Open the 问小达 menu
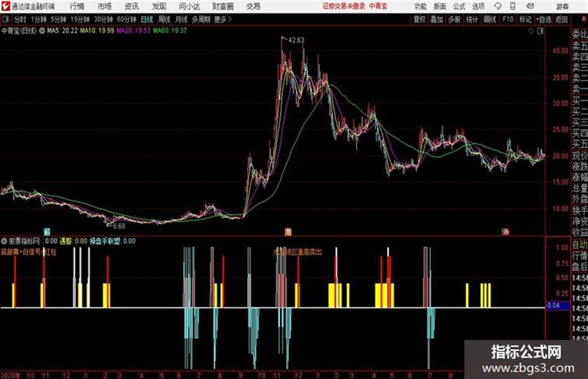 189,6
